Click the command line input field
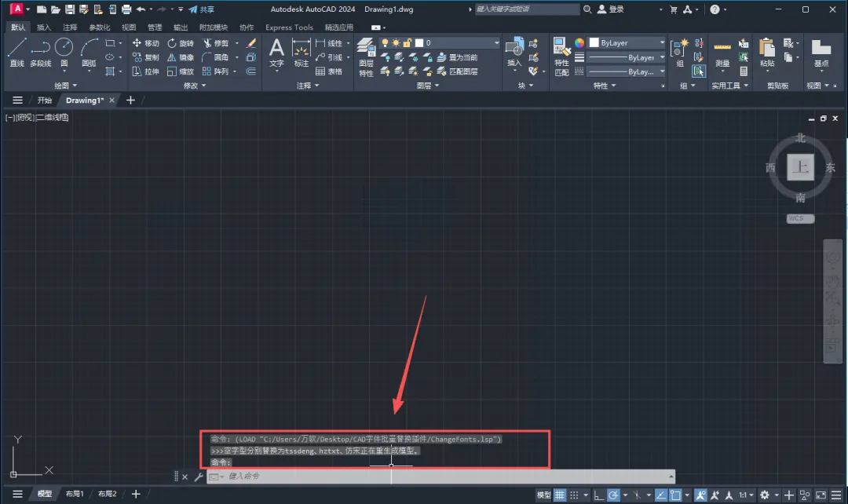Screen dimensions: 848x504 point(440,477)
